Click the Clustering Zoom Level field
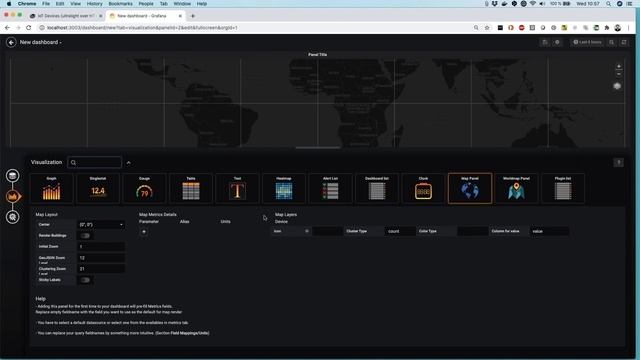The width and height of the screenshot is (640, 360). click(101, 269)
